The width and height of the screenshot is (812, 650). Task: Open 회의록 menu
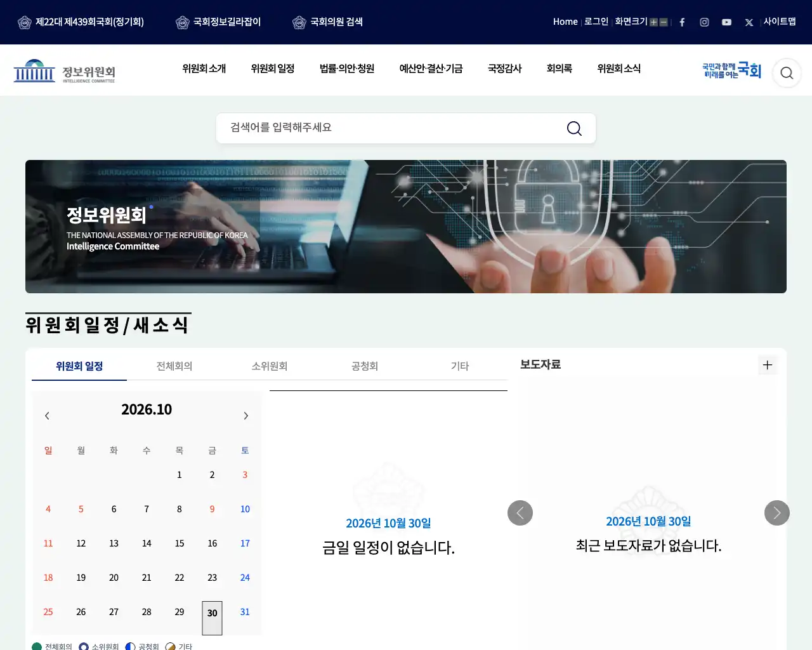point(560,69)
